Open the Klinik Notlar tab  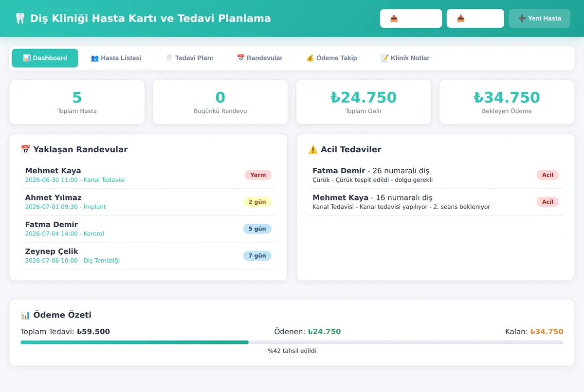click(x=405, y=58)
